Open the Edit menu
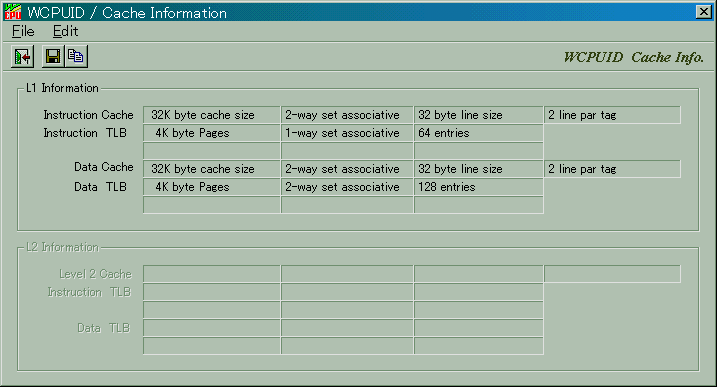Image resolution: width=717 pixels, height=387 pixels. tap(65, 31)
